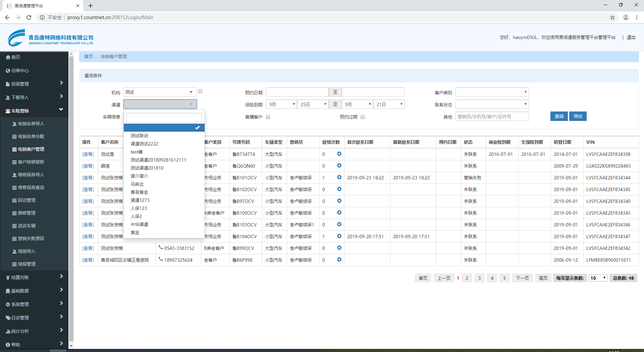Viewport: 644px width, 352px height.
Task: Focus the 其他 search input field
Action: tap(492, 117)
